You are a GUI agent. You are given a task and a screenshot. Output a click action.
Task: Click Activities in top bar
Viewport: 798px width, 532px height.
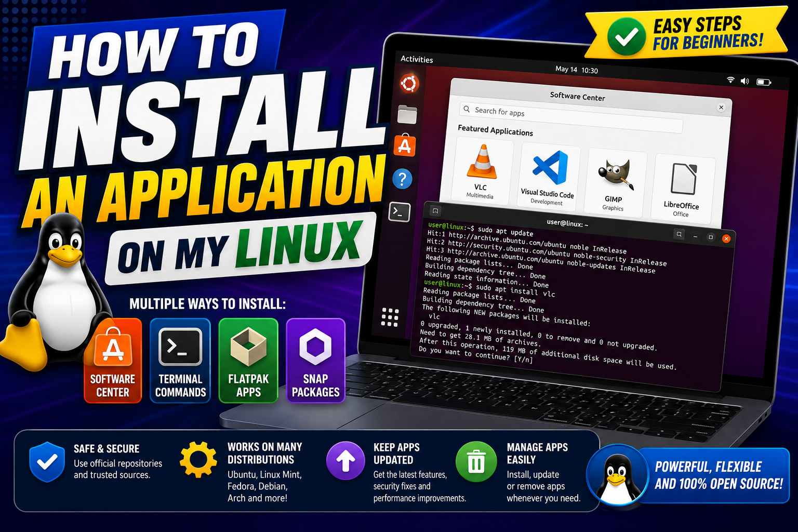(x=417, y=59)
